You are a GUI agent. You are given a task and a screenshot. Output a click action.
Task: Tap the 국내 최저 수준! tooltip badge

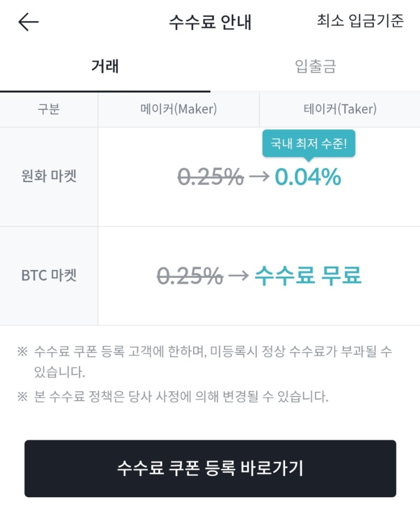pos(309,142)
